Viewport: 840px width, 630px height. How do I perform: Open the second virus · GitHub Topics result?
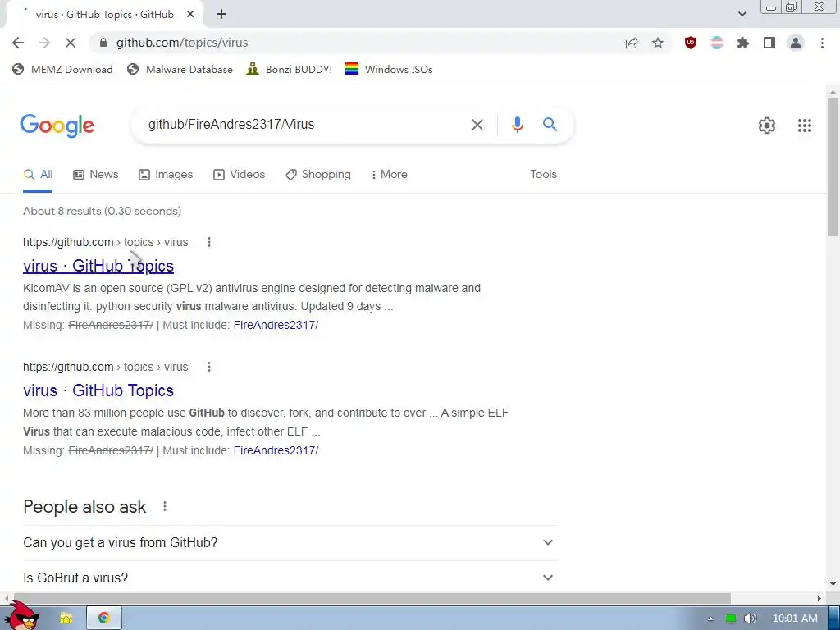point(98,390)
